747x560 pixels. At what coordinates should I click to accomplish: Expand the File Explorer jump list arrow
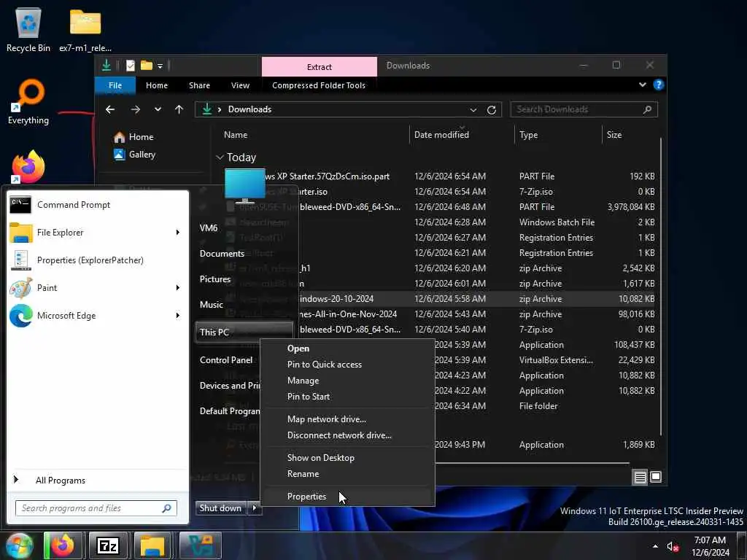point(178,233)
